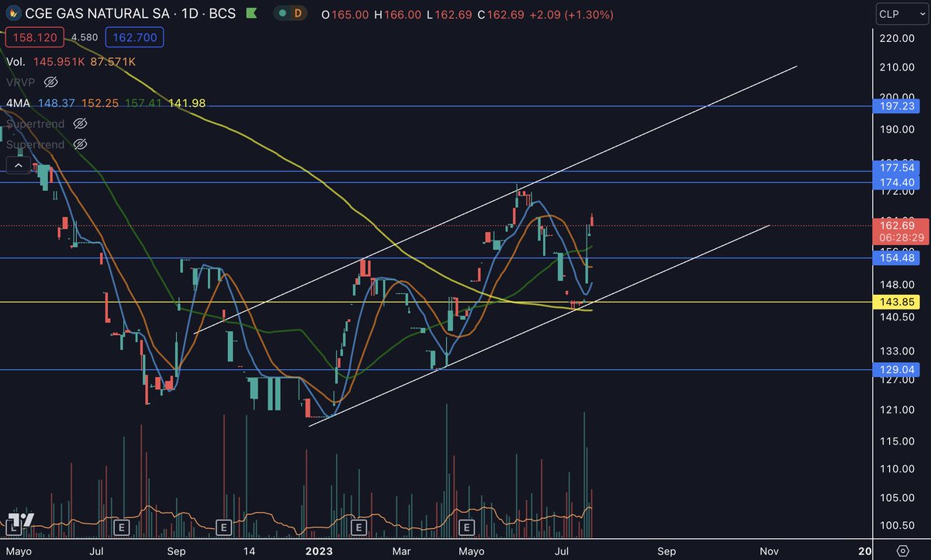Click the yellow 141.98 moving average value
931x560 pixels.
point(187,102)
